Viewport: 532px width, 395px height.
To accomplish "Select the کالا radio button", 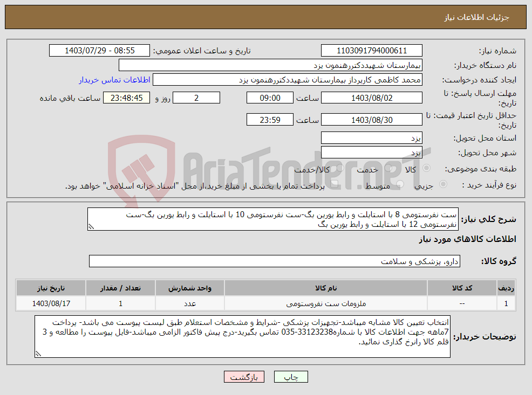I will pos(426,168).
